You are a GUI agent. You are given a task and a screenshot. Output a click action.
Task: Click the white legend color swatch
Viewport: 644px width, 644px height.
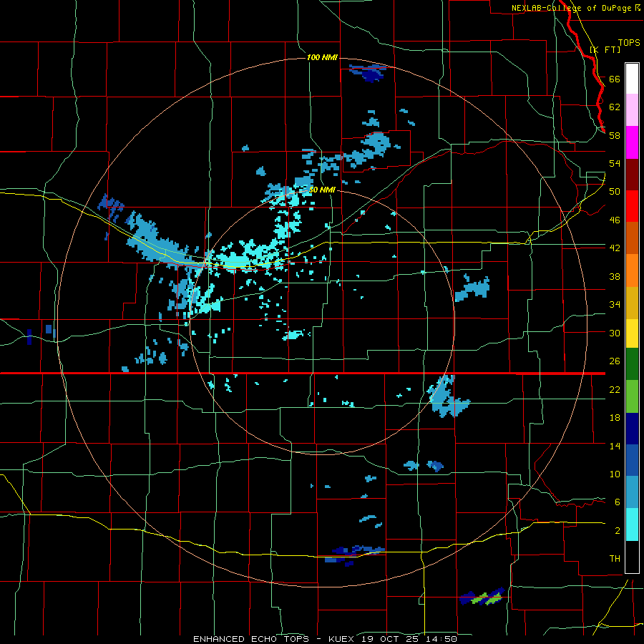(632, 79)
